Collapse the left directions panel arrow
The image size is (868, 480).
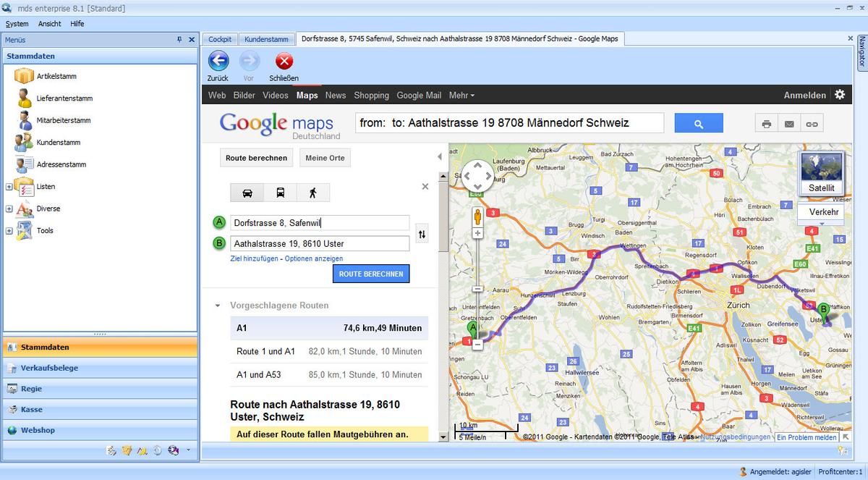pos(440,156)
